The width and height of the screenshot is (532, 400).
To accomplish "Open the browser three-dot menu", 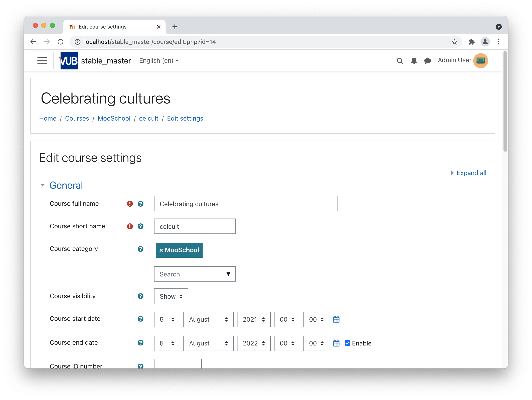I will (x=499, y=42).
